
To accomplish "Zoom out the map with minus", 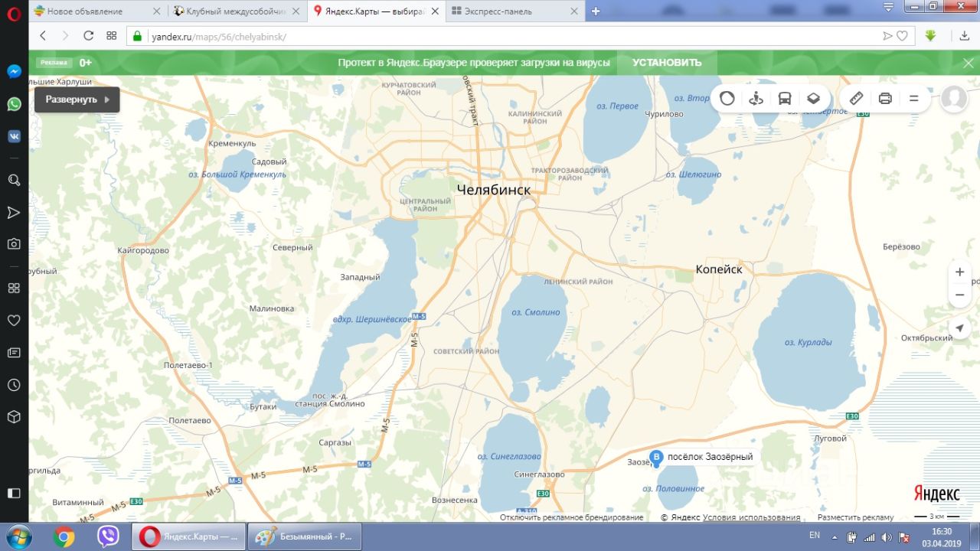I will click(959, 295).
